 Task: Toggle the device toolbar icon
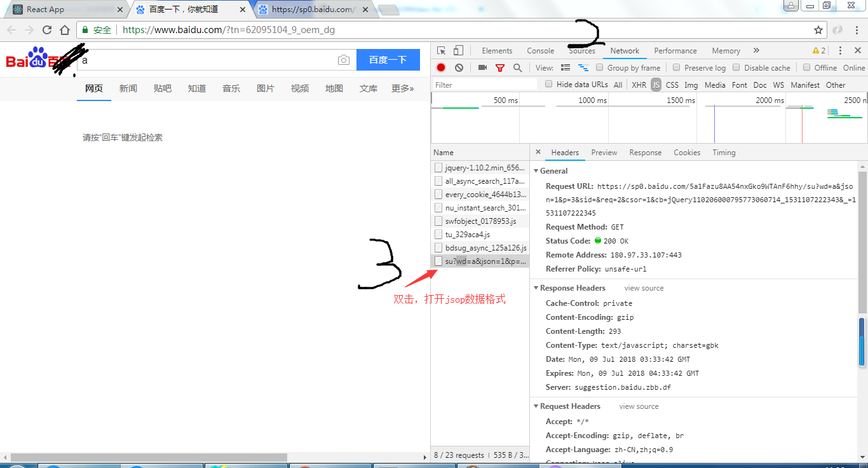click(458, 51)
